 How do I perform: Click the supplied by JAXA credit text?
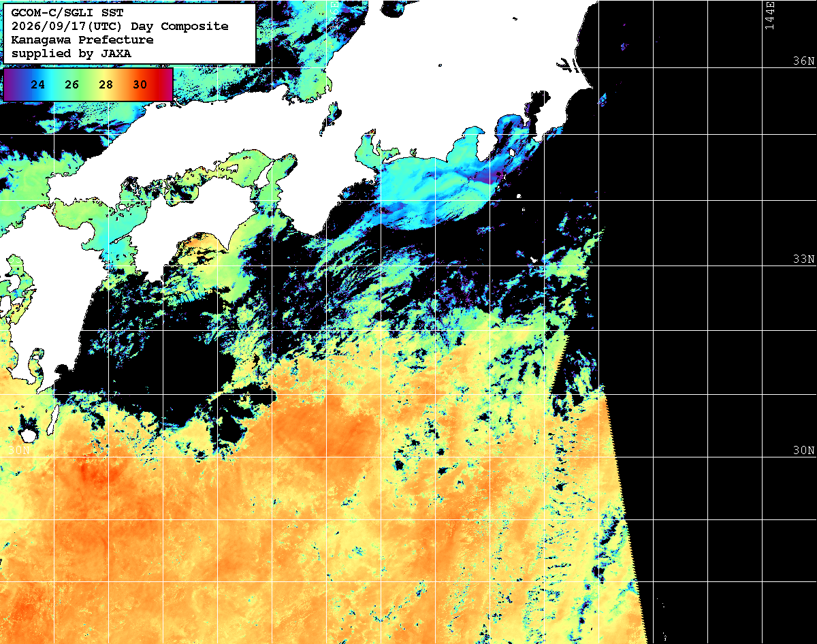71,54
